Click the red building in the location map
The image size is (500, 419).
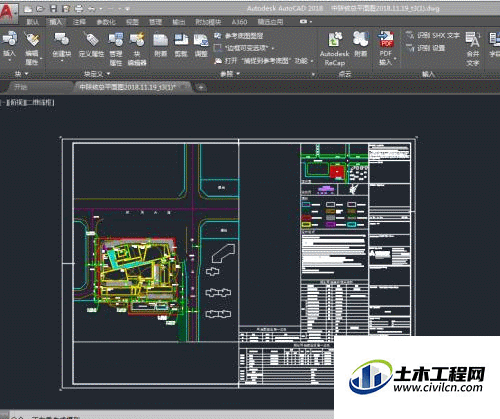(x=337, y=172)
